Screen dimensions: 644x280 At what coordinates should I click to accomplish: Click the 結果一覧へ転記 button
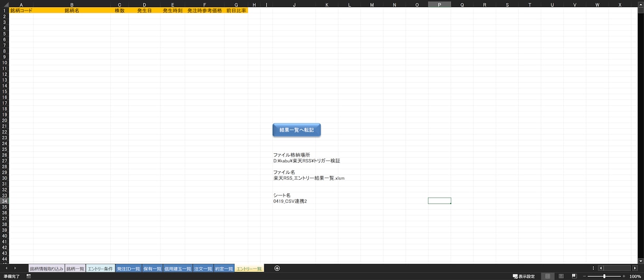(297, 130)
